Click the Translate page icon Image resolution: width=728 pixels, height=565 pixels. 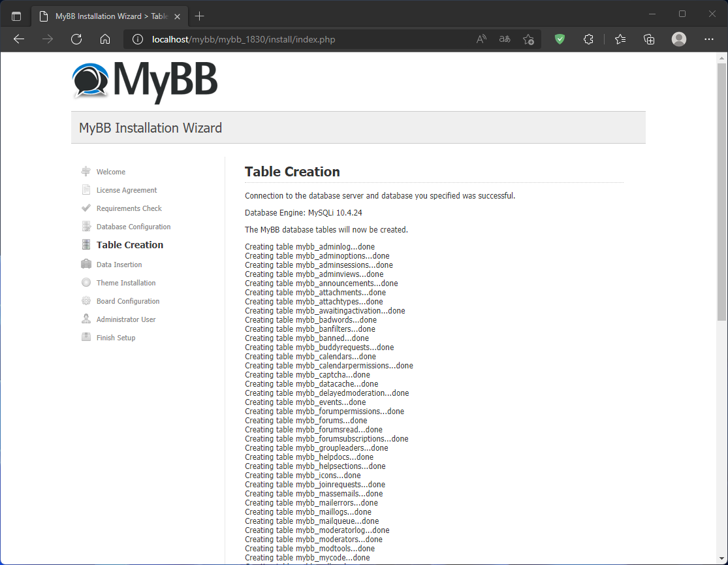click(x=505, y=39)
